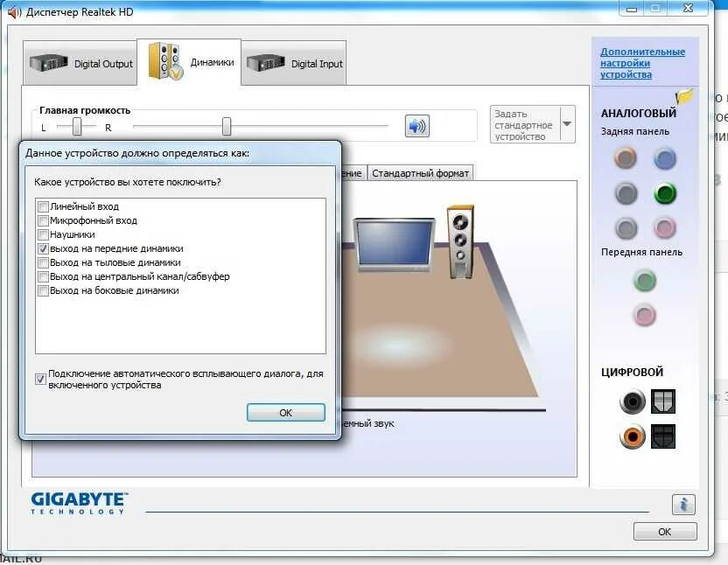Check Выход на боковые динамики
Image resolution: width=728 pixels, height=565 pixels.
click(43, 290)
